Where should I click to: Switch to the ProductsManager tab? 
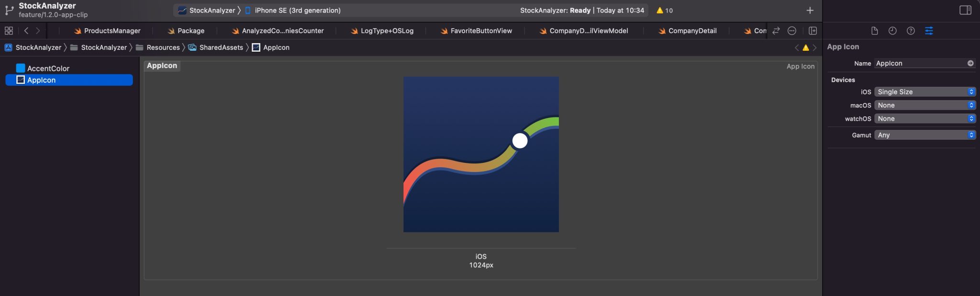pos(107,31)
